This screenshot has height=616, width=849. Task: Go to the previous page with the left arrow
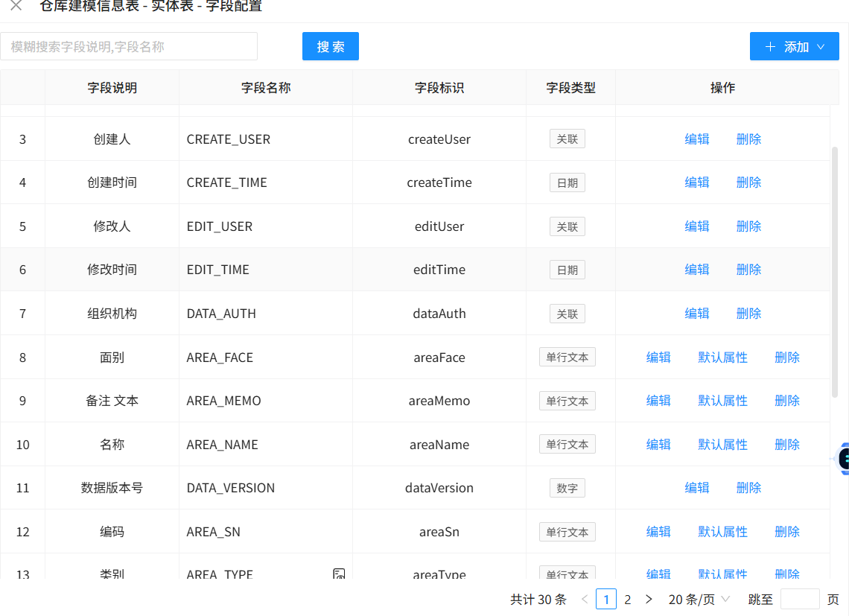coord(585,600)
